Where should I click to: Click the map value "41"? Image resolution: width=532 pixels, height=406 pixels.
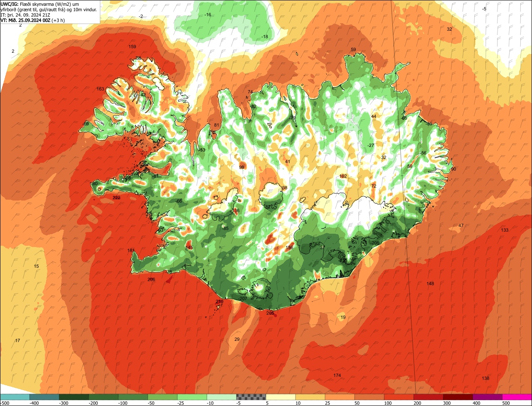coord(288,161)
